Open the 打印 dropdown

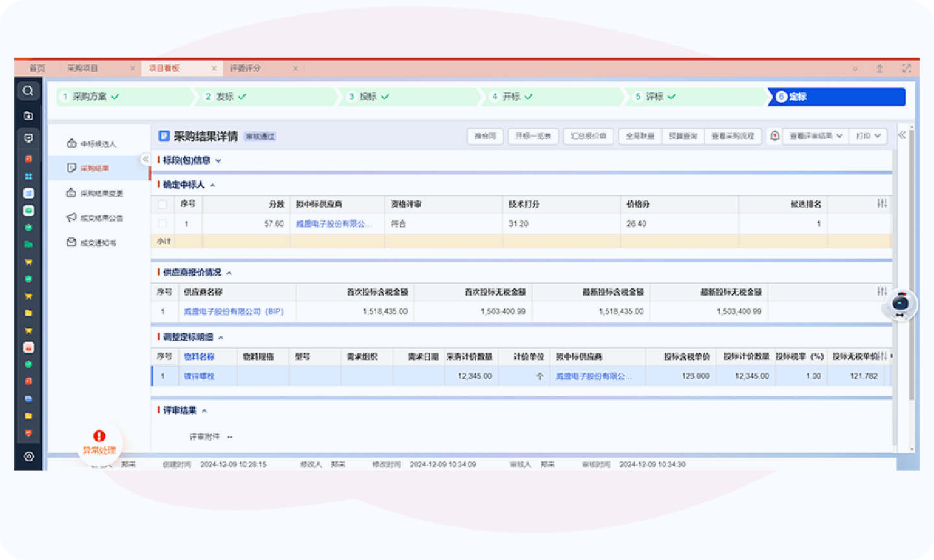868,136
